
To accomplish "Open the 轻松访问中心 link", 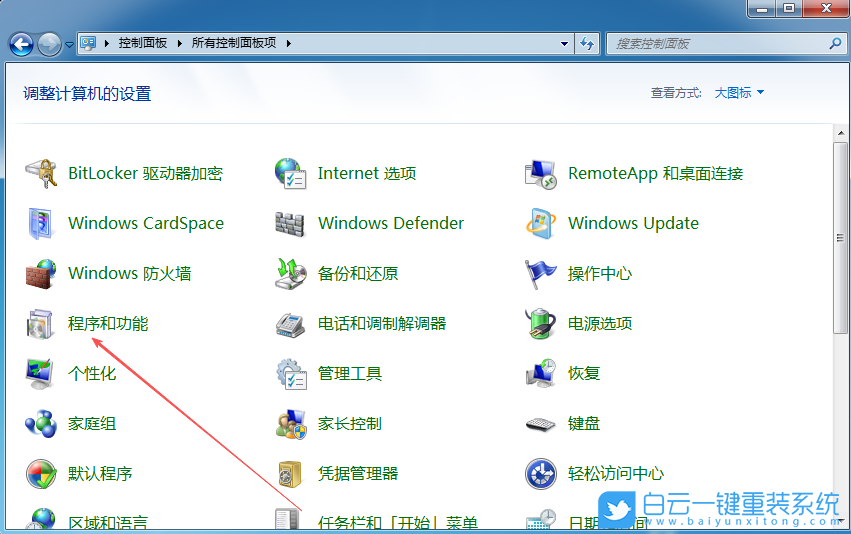I will (x=616, y=474).
